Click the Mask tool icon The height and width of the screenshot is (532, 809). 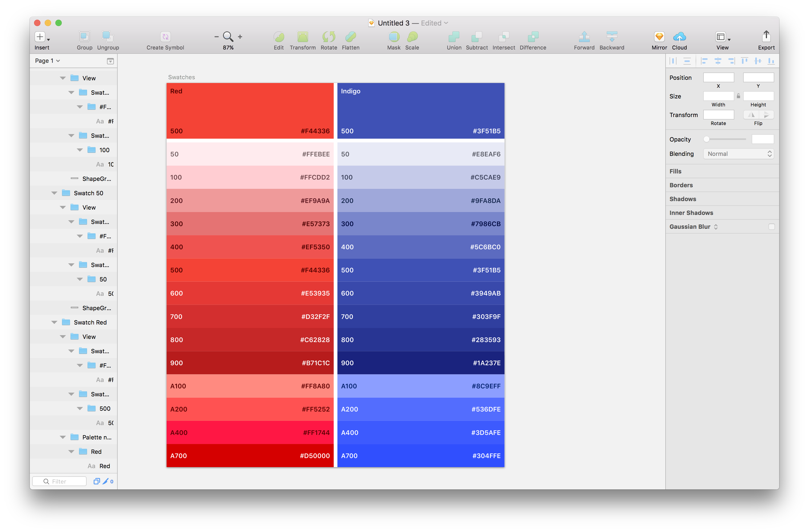394,37
